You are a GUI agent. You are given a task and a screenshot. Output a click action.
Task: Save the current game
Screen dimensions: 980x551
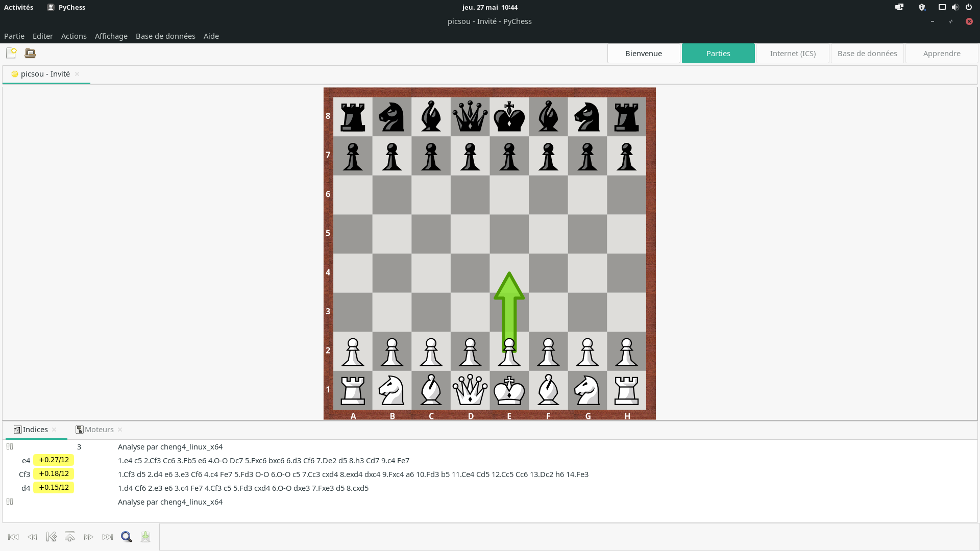point(145,537)
